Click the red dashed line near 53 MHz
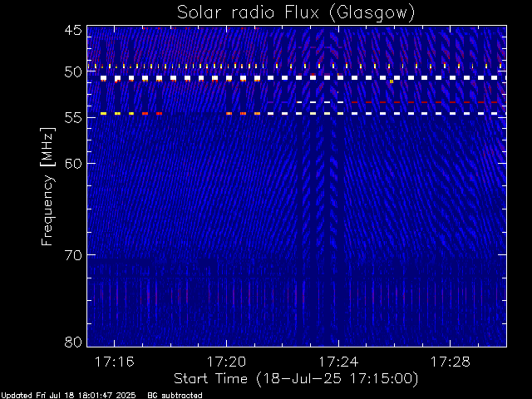Screen dimensions: 532x399 coord(429,102)
